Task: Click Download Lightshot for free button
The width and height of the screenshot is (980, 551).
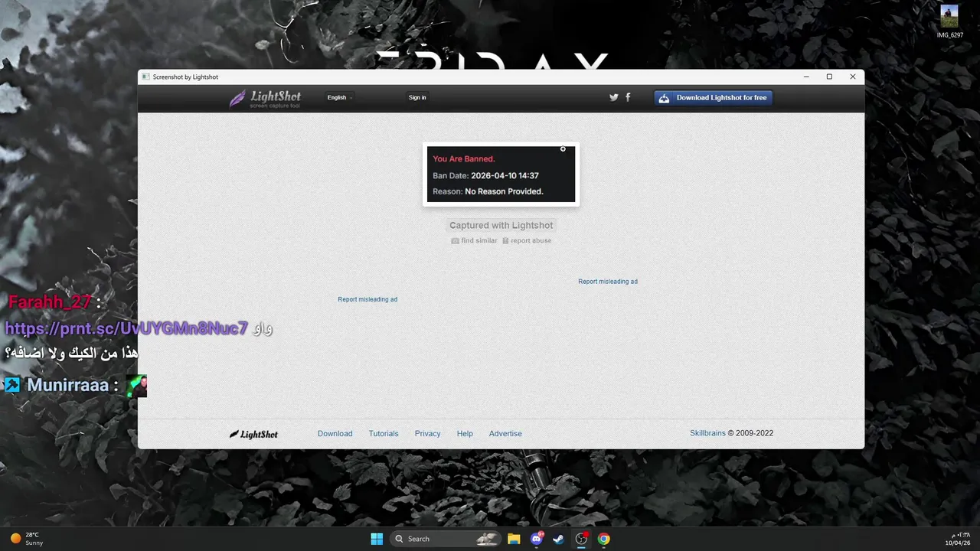Action: [x=713, y=98]
